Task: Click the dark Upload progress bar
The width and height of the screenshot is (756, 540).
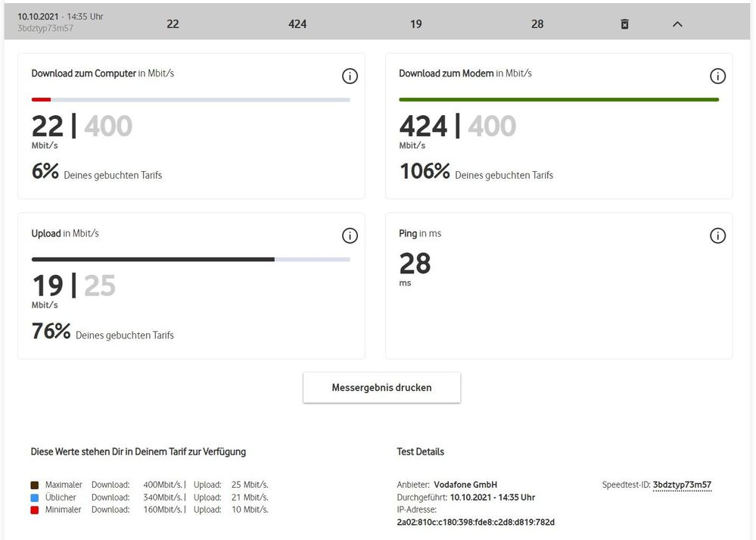Action: pos(151,259)
